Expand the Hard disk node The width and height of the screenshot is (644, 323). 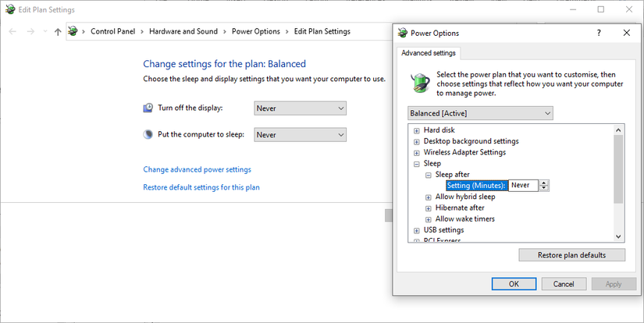417,131
